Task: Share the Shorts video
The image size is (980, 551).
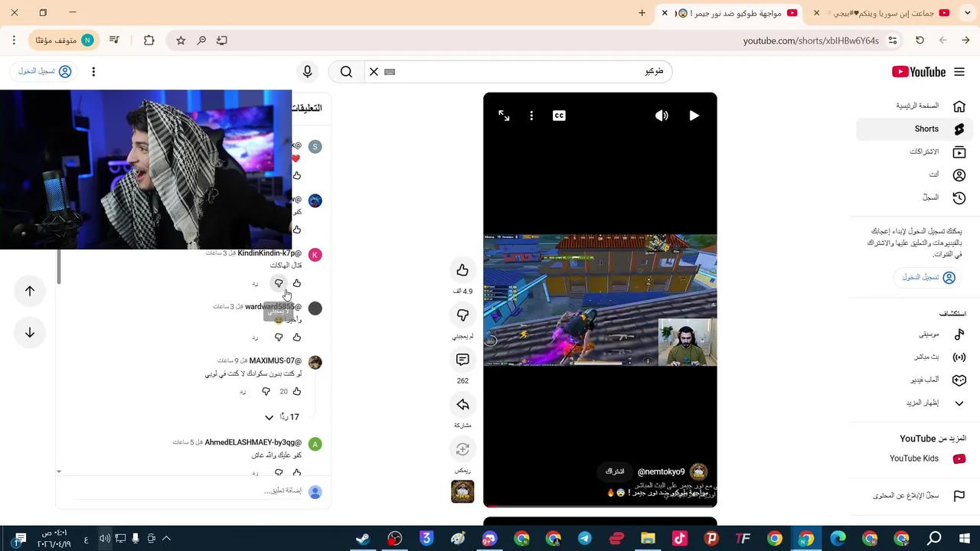Action: pos(462,404)
